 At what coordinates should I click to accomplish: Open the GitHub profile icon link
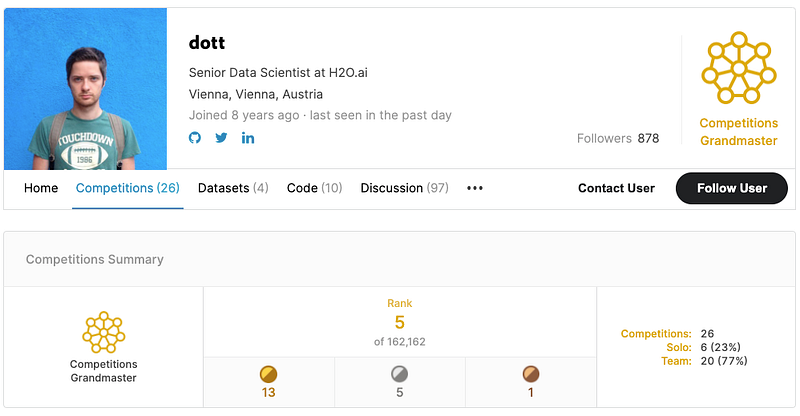[x=195, y=138]
